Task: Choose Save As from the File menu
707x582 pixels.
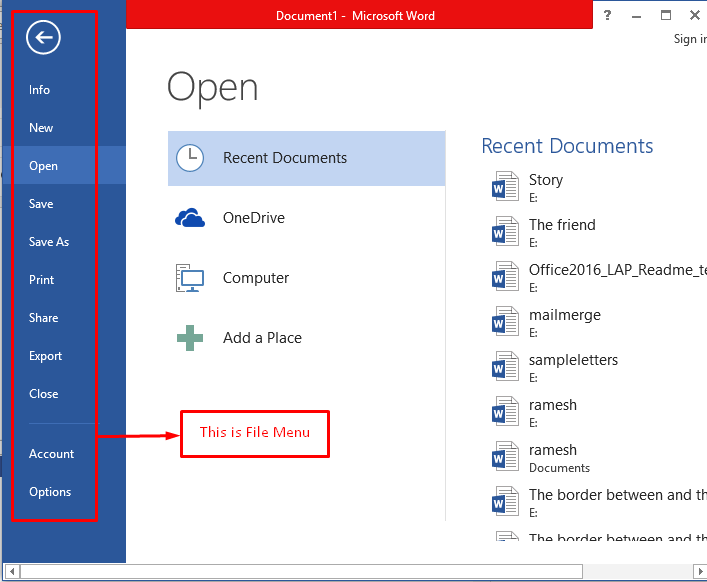Action: pos(49,242)
